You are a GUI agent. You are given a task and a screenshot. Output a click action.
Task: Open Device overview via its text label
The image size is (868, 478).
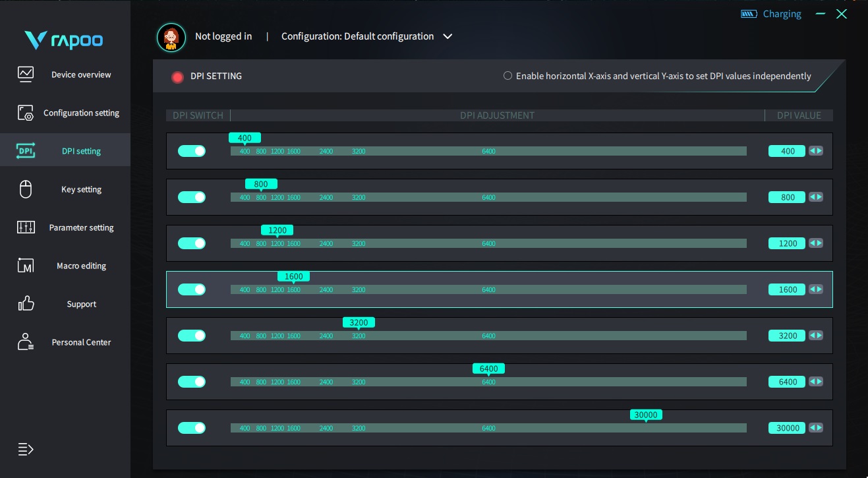tap(81, 75)
